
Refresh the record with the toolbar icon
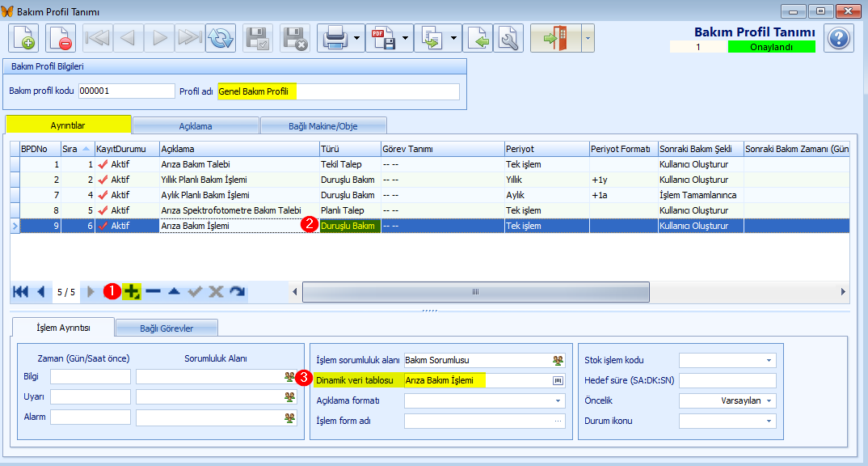[x=221, y=38]
